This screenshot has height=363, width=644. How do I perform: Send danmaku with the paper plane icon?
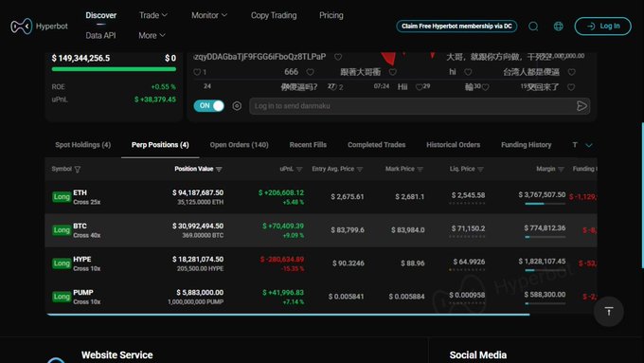581,106
